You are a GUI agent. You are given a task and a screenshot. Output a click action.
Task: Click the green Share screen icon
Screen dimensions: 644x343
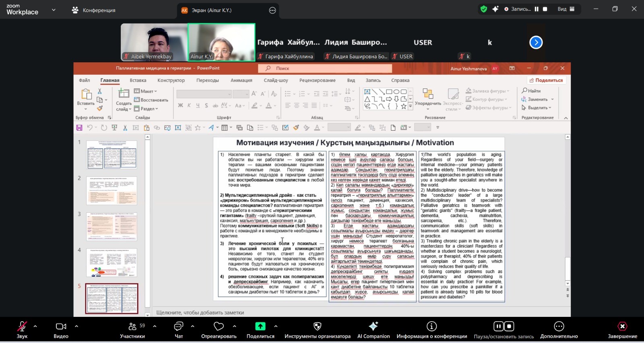[x=260, y=327]
